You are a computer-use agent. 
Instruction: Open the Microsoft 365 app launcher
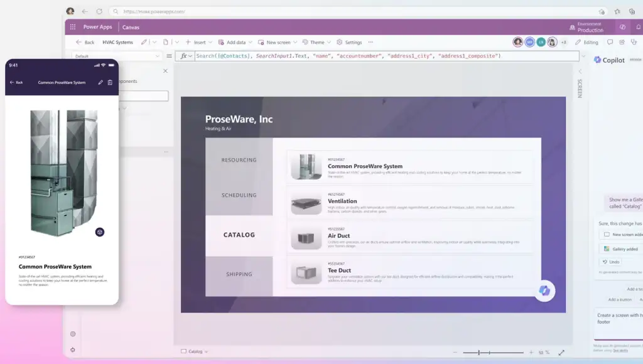click(73, 27)
